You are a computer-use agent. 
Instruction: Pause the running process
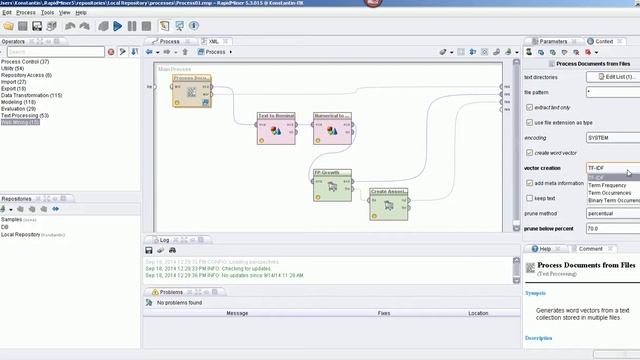[132, 26]
